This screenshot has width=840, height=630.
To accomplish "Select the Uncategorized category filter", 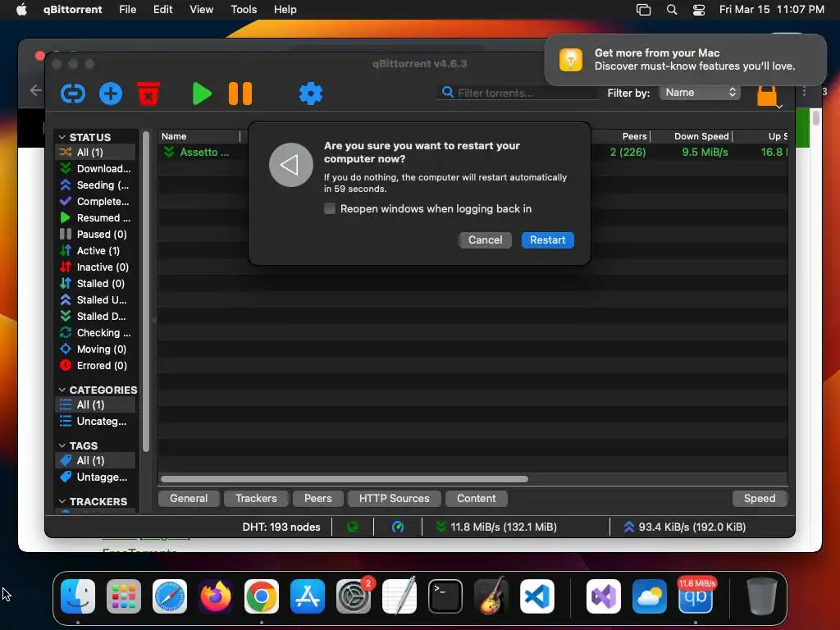I will (x=95, y=422).
